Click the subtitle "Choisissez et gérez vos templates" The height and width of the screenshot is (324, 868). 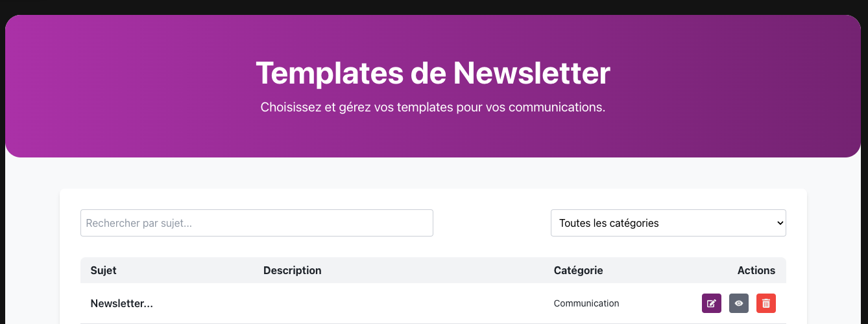point(433,107)
